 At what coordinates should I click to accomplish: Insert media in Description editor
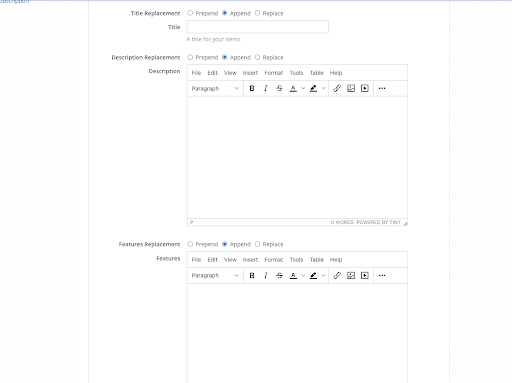365,88
